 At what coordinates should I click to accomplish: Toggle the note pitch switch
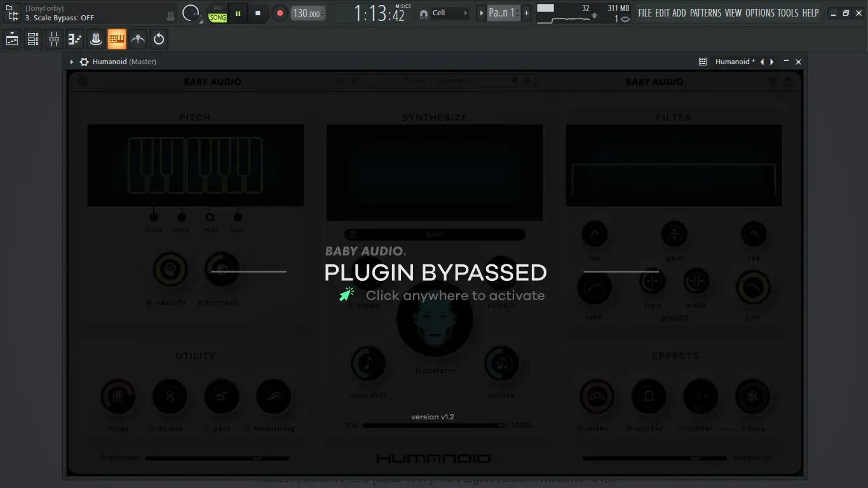tap(182, 217)
